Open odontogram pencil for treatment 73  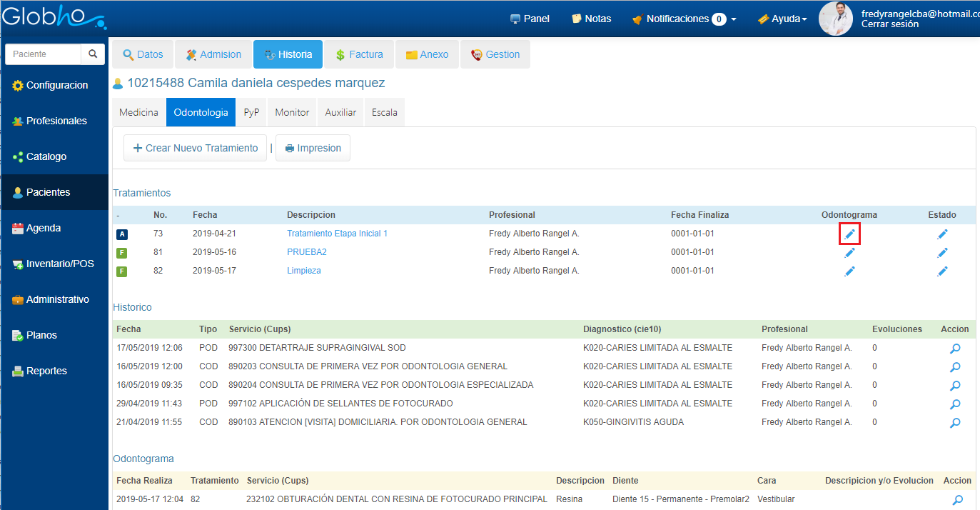tap(849, 234)
